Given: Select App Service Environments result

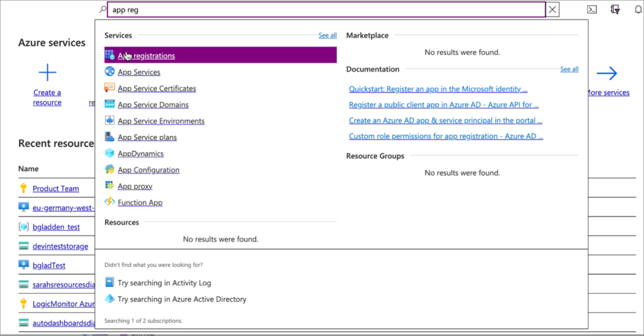Looking at the screenshot, I should tap(161, 121).
